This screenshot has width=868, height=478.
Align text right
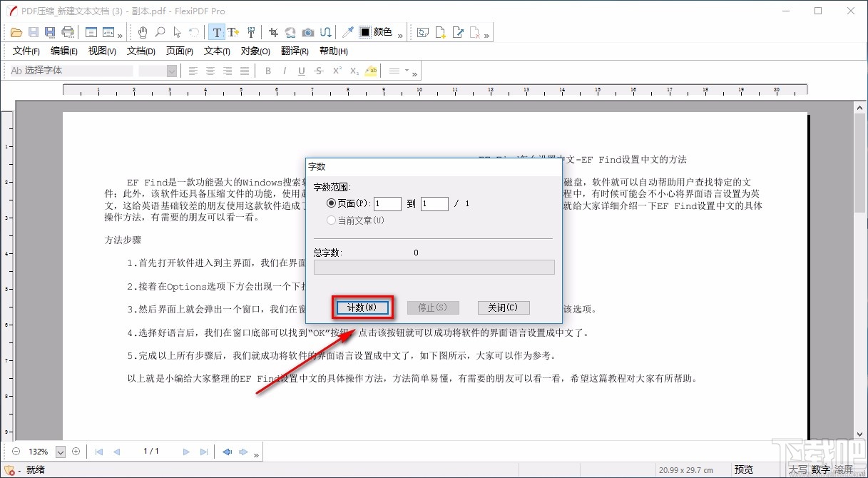coord(228,71)
